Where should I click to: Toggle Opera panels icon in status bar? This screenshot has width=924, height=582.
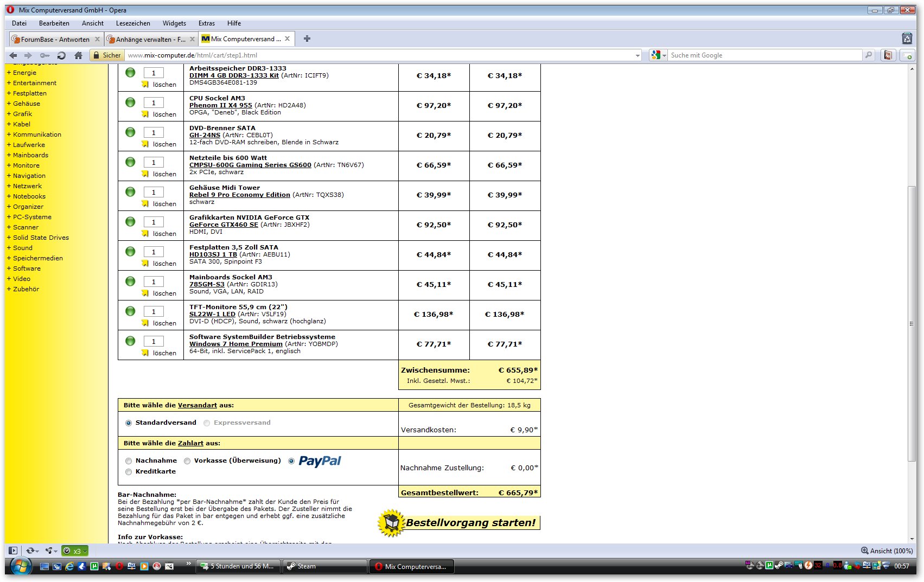pyautogui.click(x=13, y=551)
